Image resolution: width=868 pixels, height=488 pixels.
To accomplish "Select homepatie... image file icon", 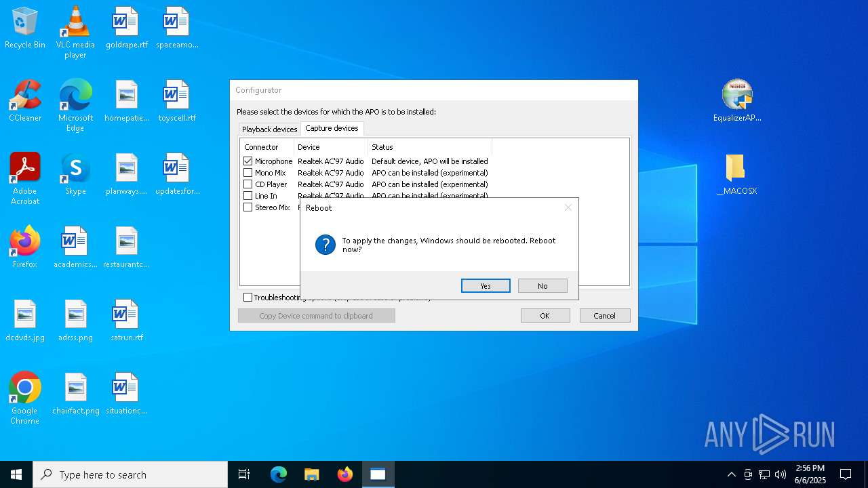I will 127,102.
